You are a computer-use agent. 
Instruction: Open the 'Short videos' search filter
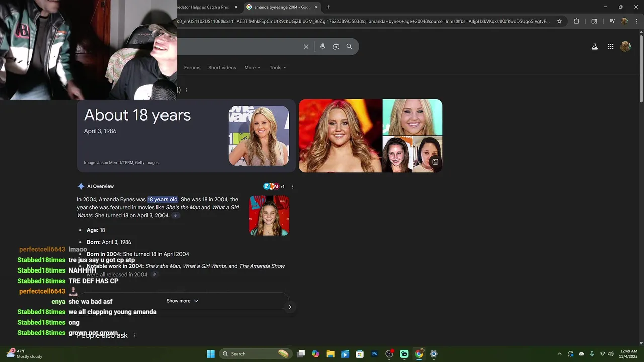point(222,68)
